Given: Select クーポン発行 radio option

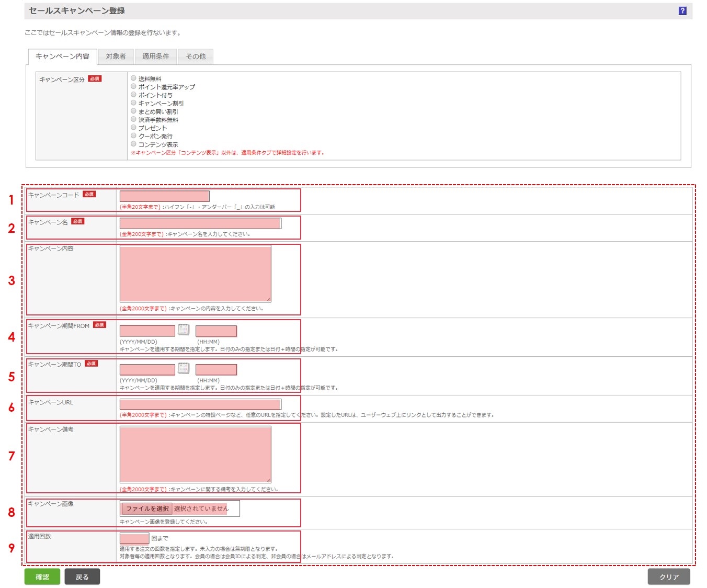Looking at the screenshot, I should point(133,135).
